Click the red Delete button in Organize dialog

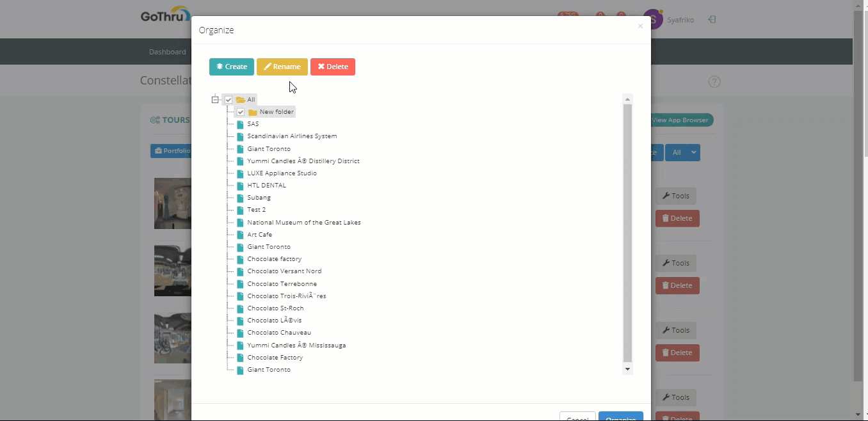pyautogui.click(x=333, y=67)
